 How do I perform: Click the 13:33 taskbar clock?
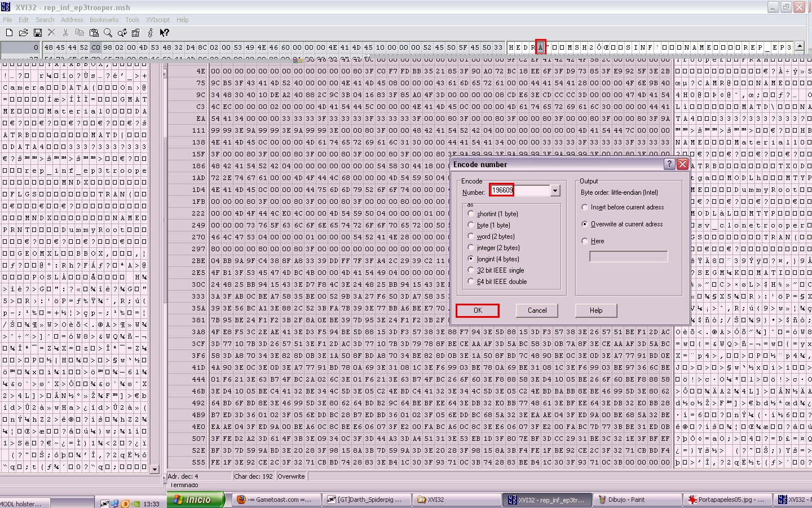point(151,504)
